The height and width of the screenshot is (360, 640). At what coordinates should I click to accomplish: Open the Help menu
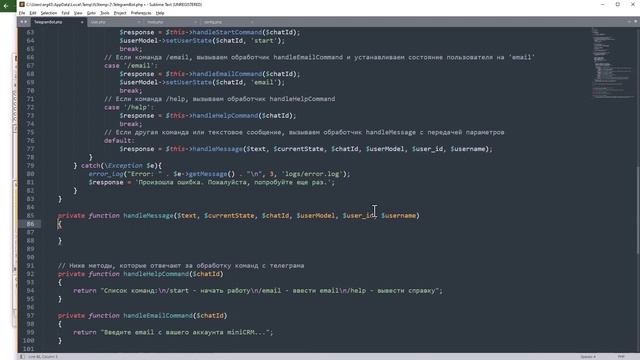160,13
